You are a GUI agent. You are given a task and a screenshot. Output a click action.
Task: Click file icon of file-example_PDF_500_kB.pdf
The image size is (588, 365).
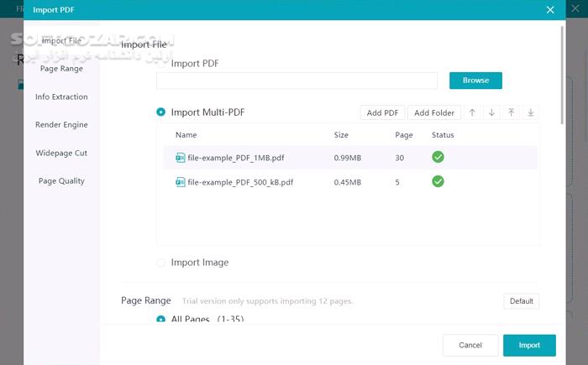point(180,182)
